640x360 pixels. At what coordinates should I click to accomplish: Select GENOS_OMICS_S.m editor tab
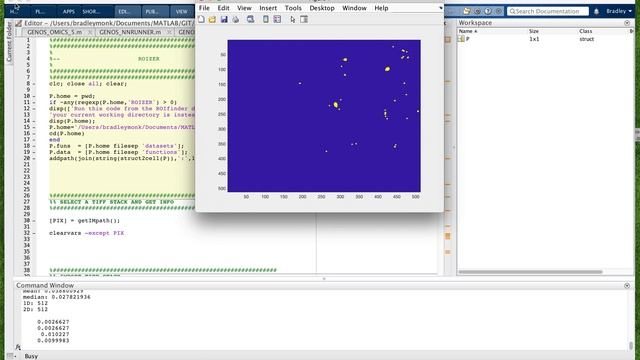54,32
